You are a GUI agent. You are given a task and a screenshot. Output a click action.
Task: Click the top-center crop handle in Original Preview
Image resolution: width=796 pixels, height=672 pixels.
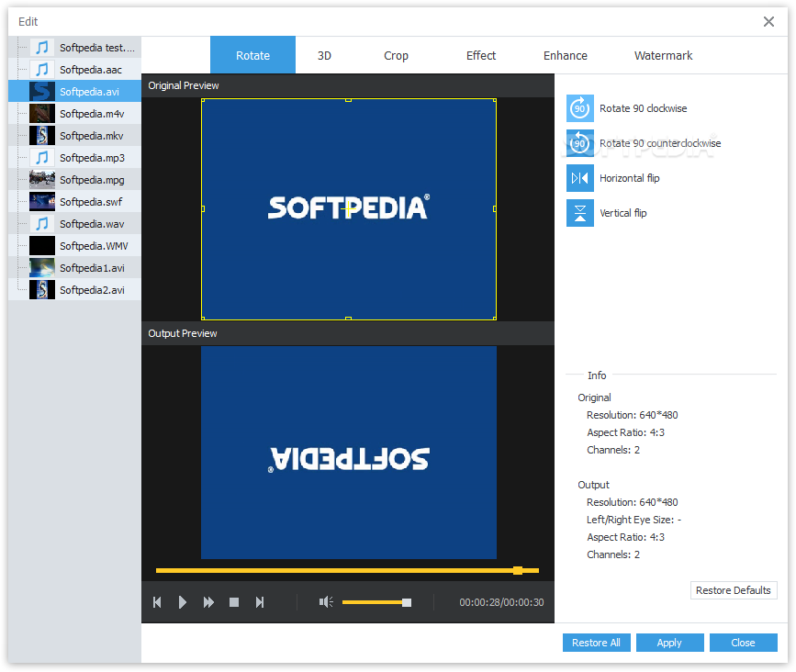pyautogui.click(x=348, y=100)
